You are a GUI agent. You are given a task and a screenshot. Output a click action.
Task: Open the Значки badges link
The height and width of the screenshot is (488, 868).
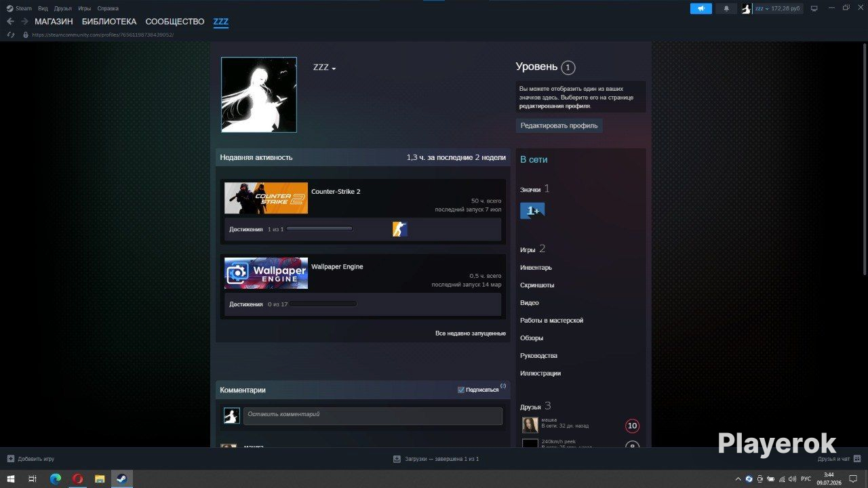[530, 190]
